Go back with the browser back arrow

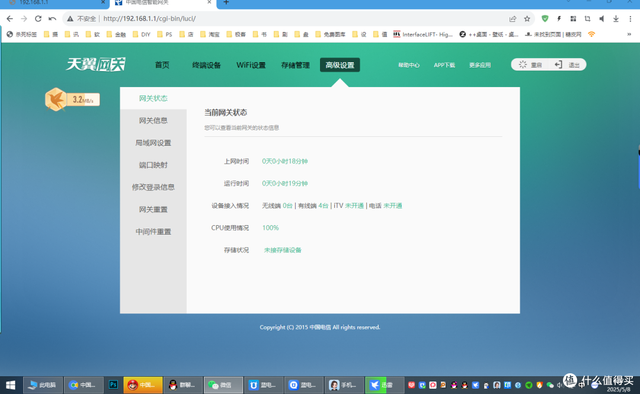(10, 19)
